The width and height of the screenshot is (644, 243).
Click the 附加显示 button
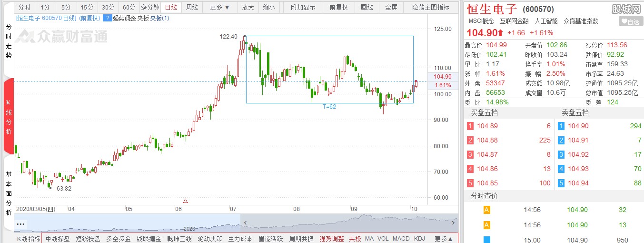pos(303,7)
